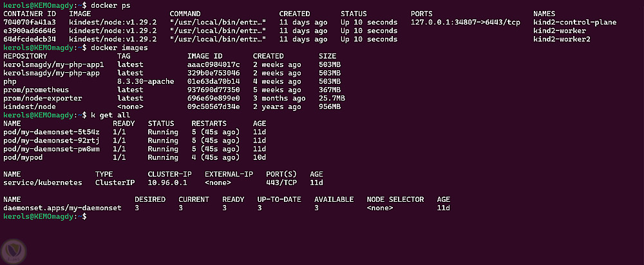Click the CLUSTER-IP column header

point(169,174)
